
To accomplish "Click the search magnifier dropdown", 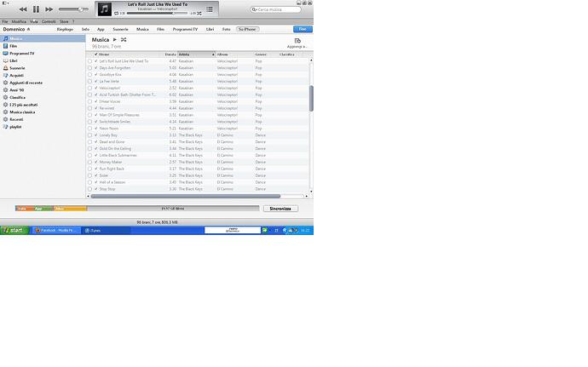I will click(x=254, y=9).
